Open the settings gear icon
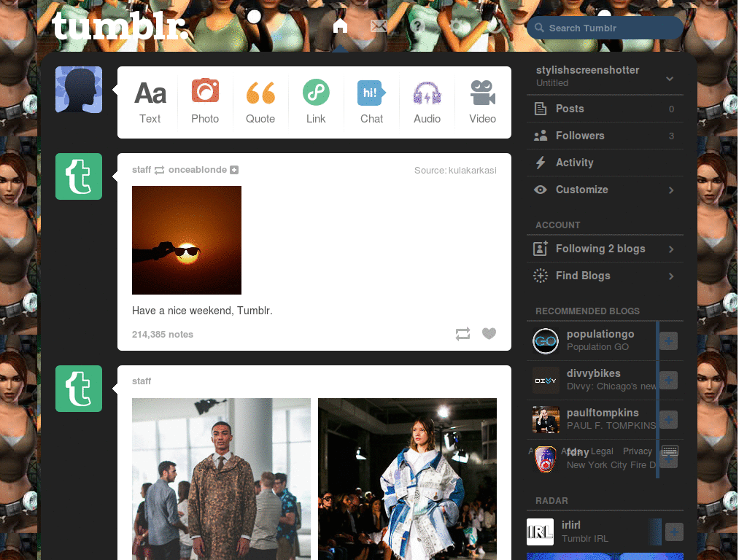 pos(457,26)
